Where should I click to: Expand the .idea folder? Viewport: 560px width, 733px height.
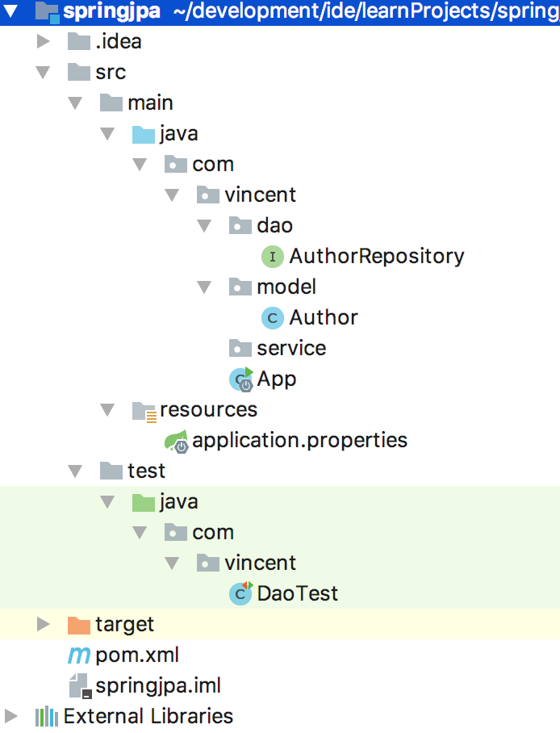pos(44,42)
